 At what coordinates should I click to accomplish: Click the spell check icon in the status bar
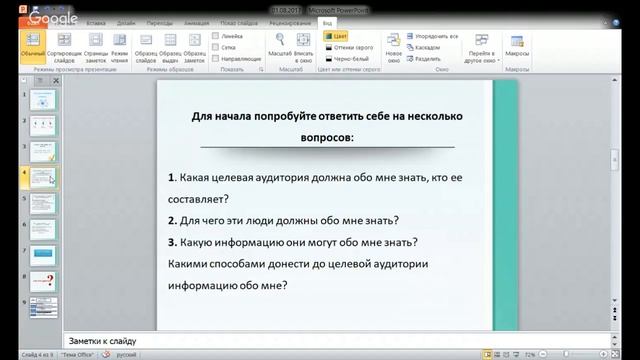click(106, 354)
